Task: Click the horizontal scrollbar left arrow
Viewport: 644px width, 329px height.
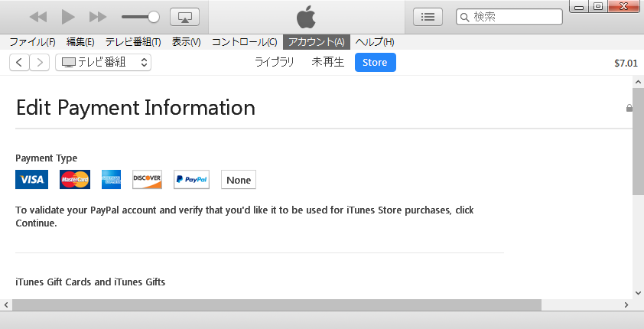Action: pyautogui.click(x=6, y=305)
